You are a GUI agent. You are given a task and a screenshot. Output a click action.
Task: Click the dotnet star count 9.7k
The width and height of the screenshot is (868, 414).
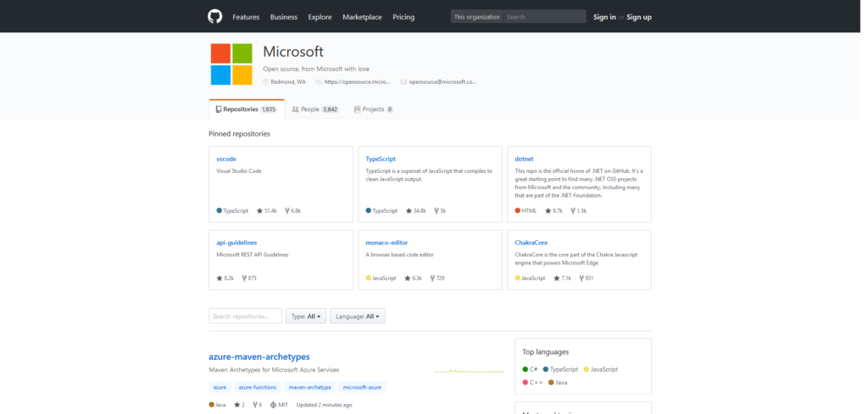554,211
